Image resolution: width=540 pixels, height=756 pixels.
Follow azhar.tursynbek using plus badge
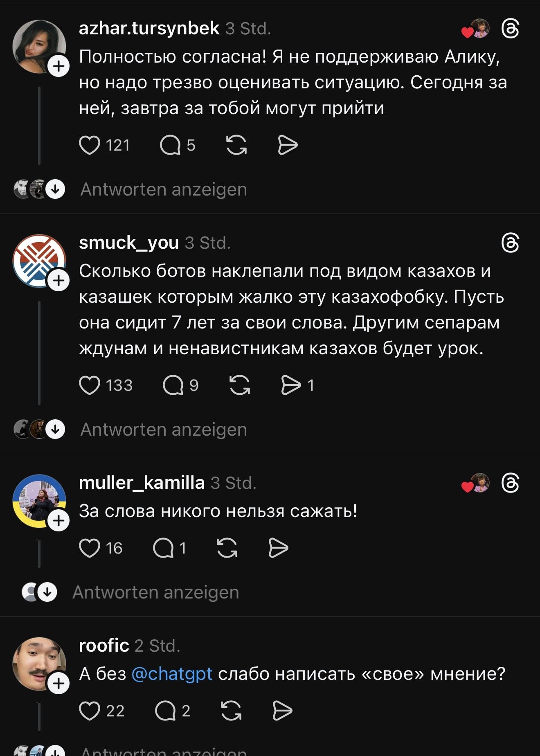tap(59, 66)
